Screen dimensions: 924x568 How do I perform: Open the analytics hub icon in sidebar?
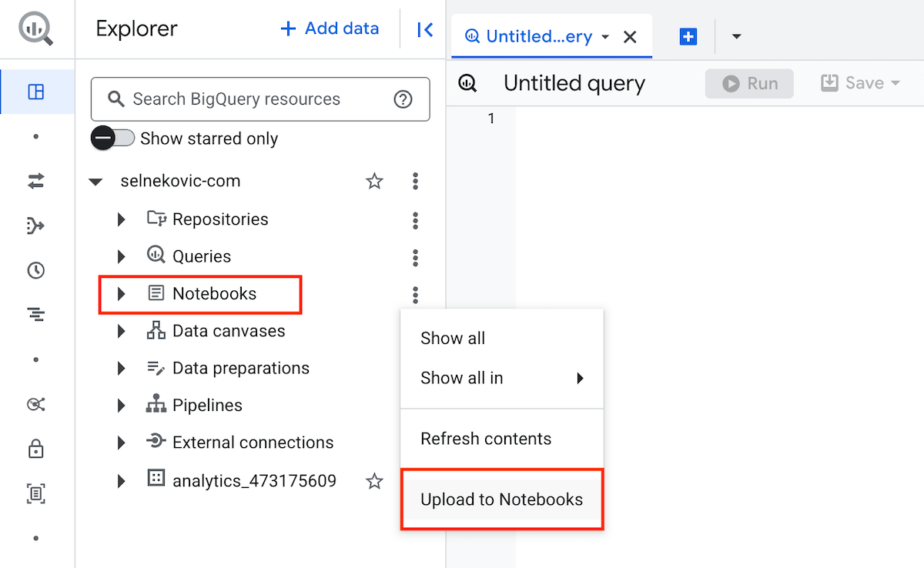[36, 404]
